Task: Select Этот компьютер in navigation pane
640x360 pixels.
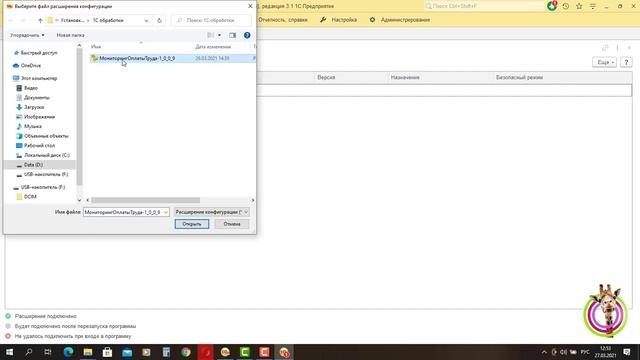Action: coord(39,78)
